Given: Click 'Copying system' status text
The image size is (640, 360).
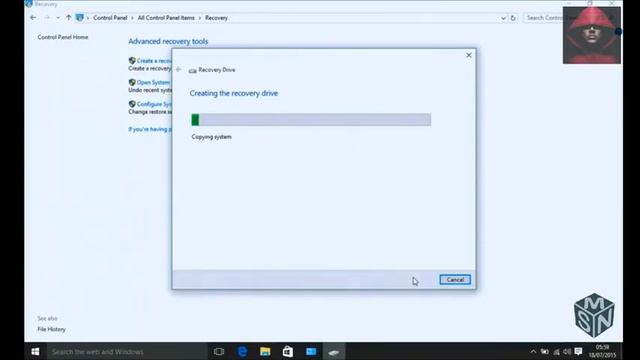Looking at the screenshot, I should pos(211,137).
